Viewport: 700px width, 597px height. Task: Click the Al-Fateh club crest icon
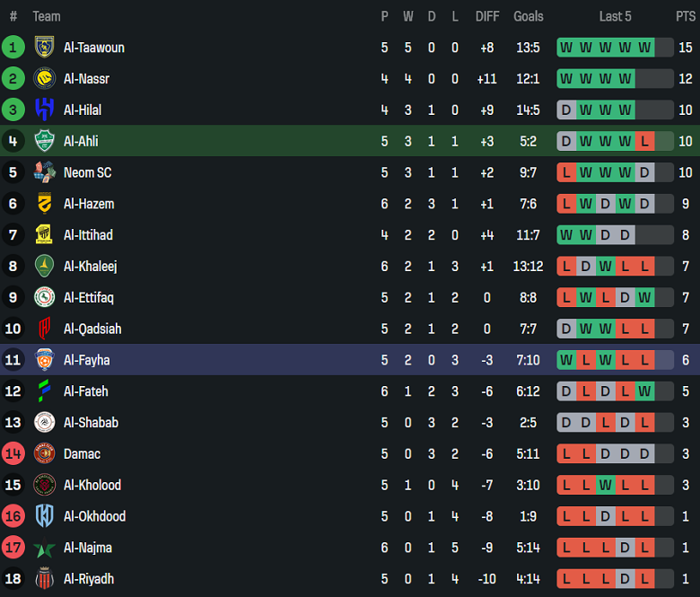pos(44,391)
